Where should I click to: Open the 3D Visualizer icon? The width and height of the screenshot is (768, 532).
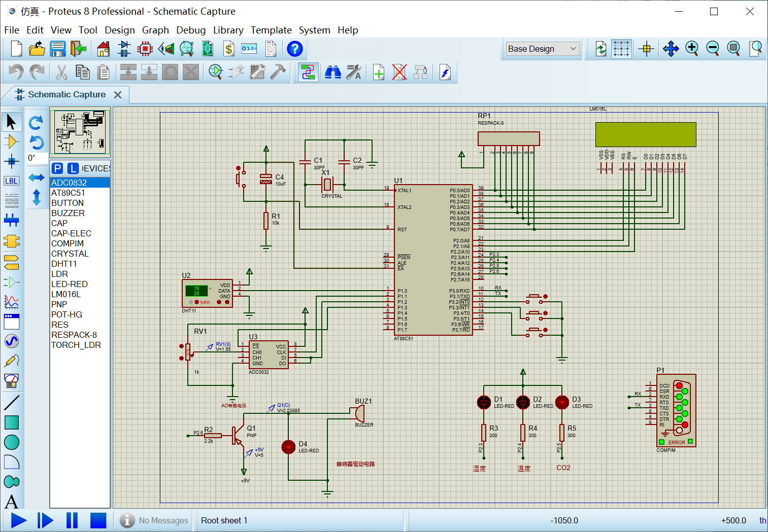tap(166, 49)
